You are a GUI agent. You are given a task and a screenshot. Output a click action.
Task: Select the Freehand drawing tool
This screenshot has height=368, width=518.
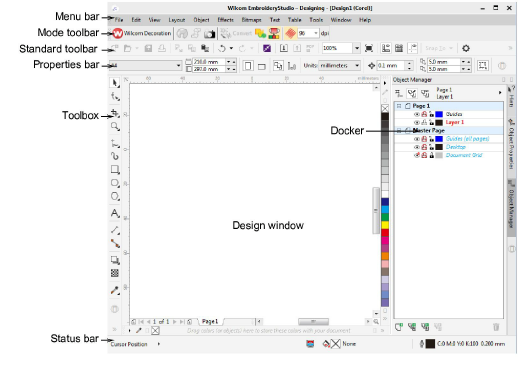click(x=115, y=143)
